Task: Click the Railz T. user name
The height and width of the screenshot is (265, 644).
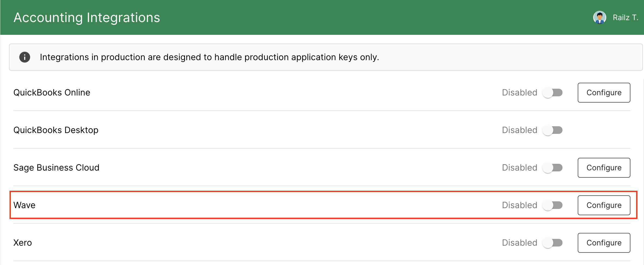Action: [x=625, y=18]
